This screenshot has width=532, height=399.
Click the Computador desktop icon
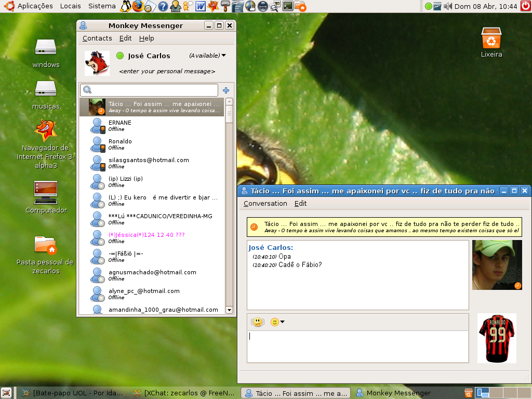coord(46,197)
